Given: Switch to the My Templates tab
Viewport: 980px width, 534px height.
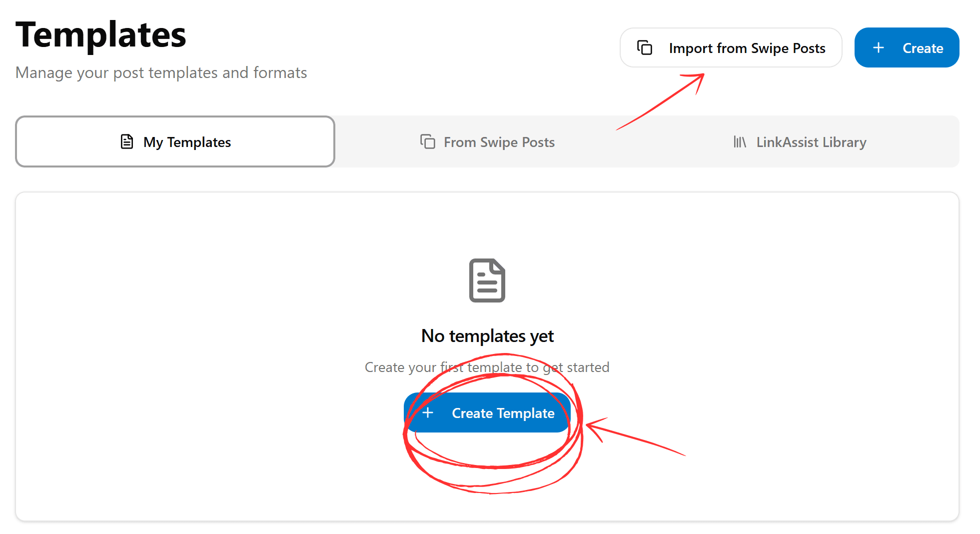Looking at the screenshot, I should point(175,141).
